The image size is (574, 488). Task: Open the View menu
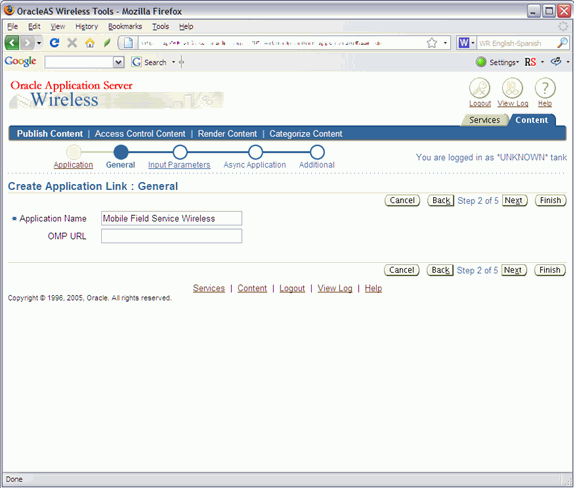point(57,26)
